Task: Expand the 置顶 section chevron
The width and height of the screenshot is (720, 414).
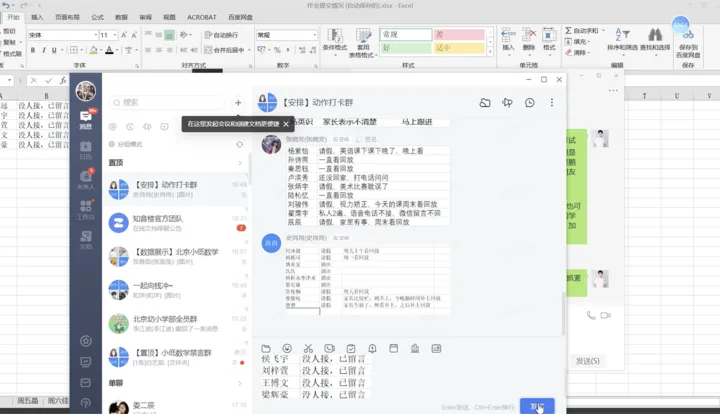Action: point(240,163)
